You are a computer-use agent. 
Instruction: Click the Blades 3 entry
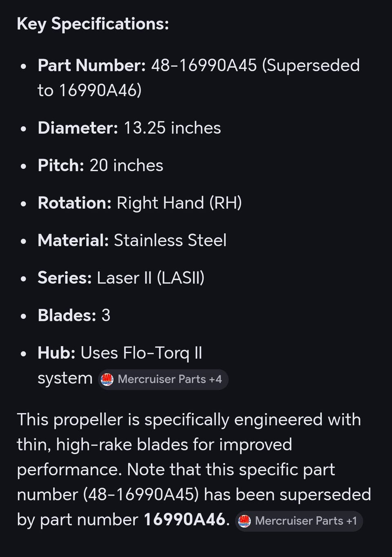coord(74,315)
